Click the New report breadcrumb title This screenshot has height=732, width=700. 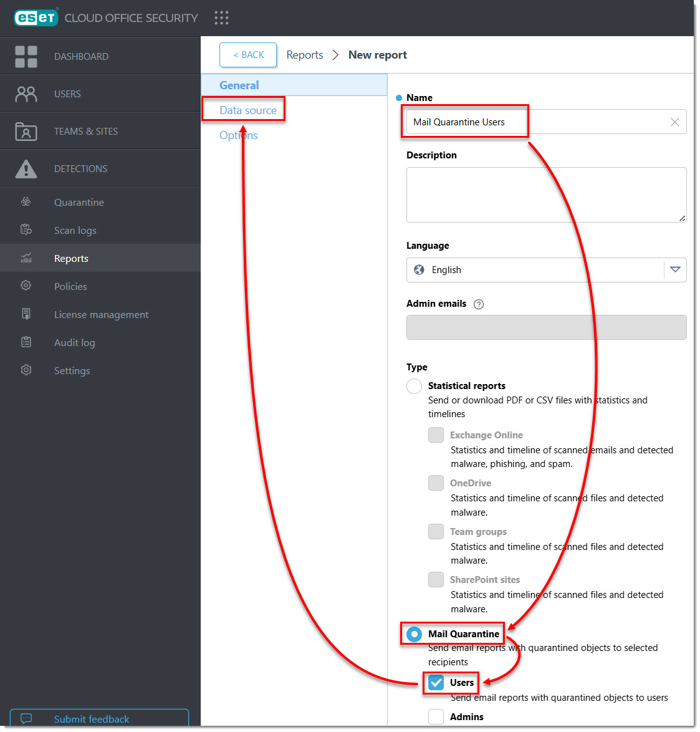(379, 55)
